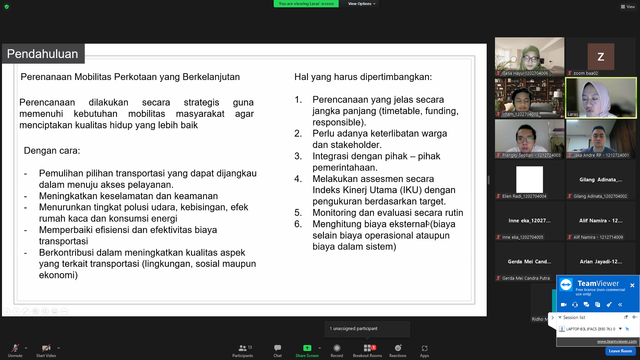
Task: Click 'You are viewing Laras' screen' banner
Action: [x=306, y=4]
